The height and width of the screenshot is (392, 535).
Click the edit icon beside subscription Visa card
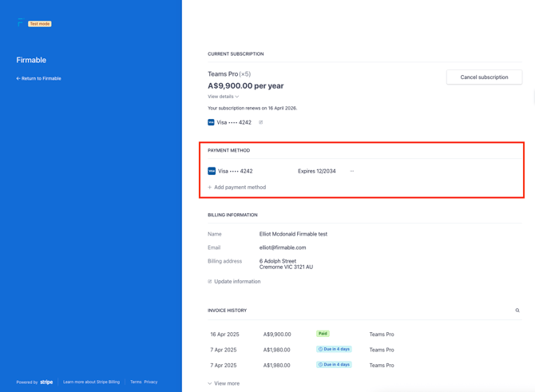(260, 122)
